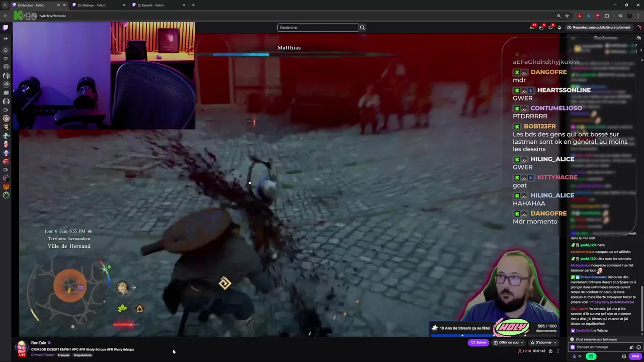The width and height of the screenshot is (644, 362).
Task: Open BenZaie's live channel avatar
Action: [x=22, y=348]
